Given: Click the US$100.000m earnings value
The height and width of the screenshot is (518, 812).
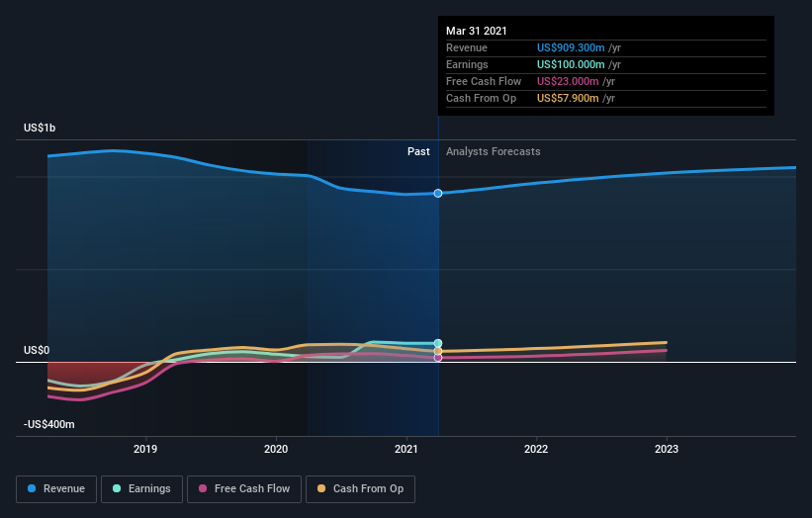Looking at the screenshot, I should [x=571, y=64].
